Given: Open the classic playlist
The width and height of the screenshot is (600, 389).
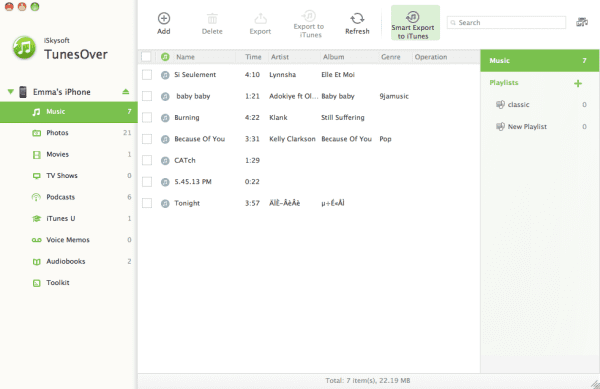Looking at the screenshot, I should click(540, 104).
